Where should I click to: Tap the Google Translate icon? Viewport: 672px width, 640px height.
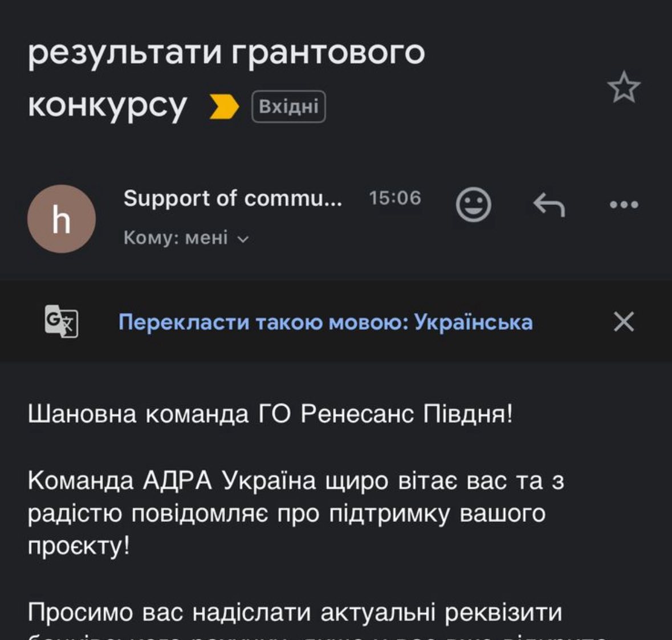[x=61, y=322]
